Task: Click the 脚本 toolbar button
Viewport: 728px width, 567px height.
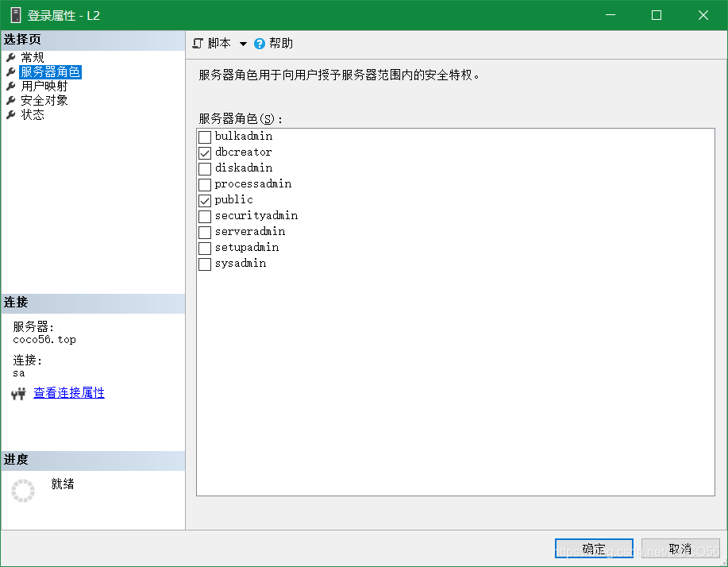Action: pos(219,44)
